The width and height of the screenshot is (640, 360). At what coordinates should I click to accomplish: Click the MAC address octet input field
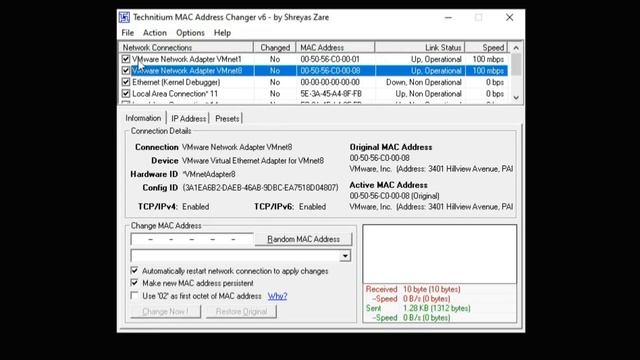(192, 239)
